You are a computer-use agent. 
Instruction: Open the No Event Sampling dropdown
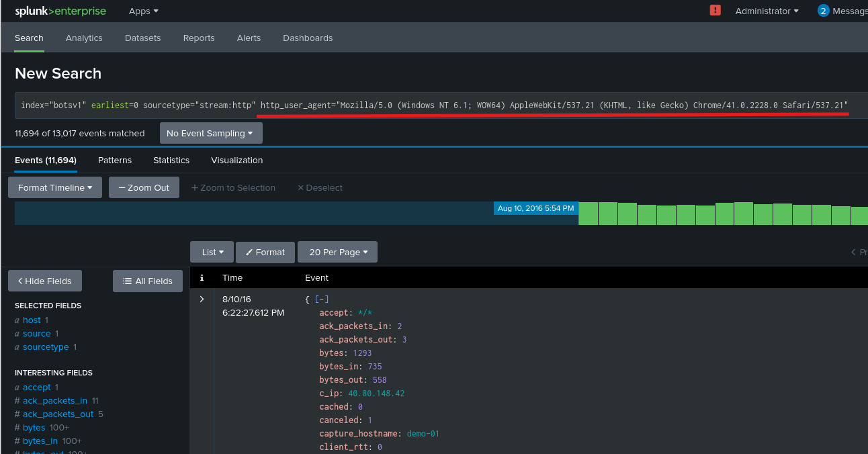[x=211, y=133]
